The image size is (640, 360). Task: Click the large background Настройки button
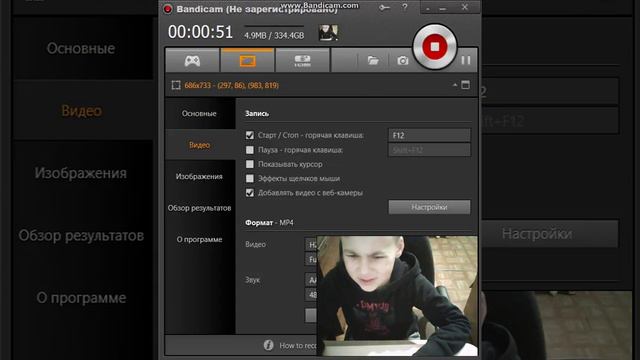click(550, 234)
